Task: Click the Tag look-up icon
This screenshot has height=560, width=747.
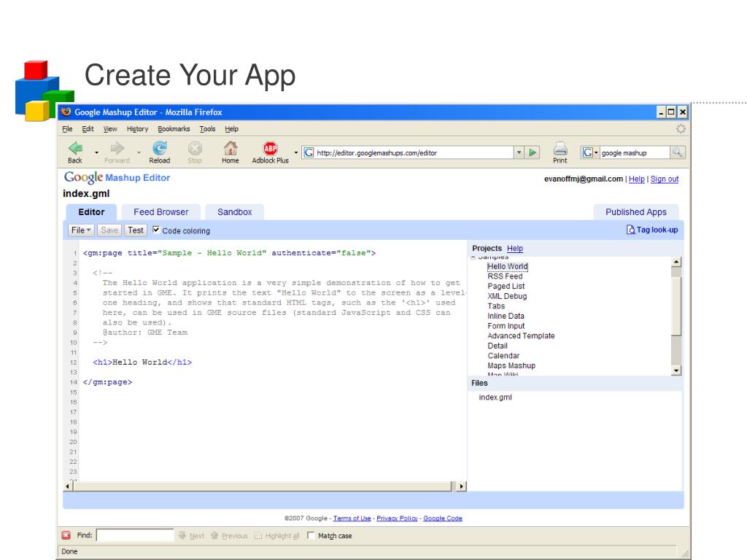Action: point(630,230)
